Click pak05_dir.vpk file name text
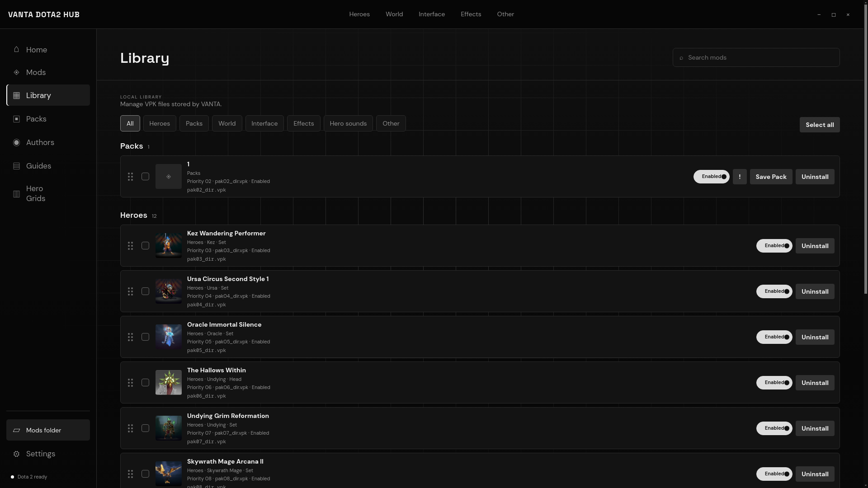Screen dimensions: 868x488 [x=207, y=350]
